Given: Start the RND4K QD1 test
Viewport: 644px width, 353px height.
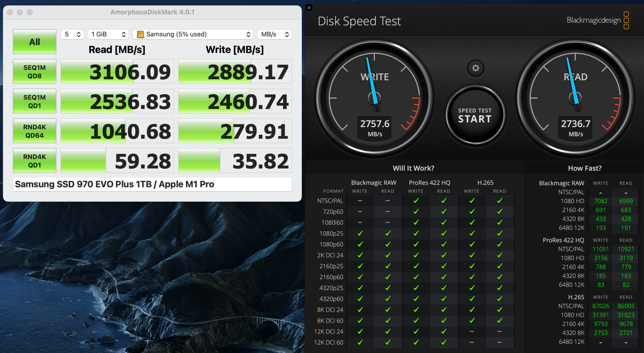Looking at the screenshot, I should click(x=34, y=161).
